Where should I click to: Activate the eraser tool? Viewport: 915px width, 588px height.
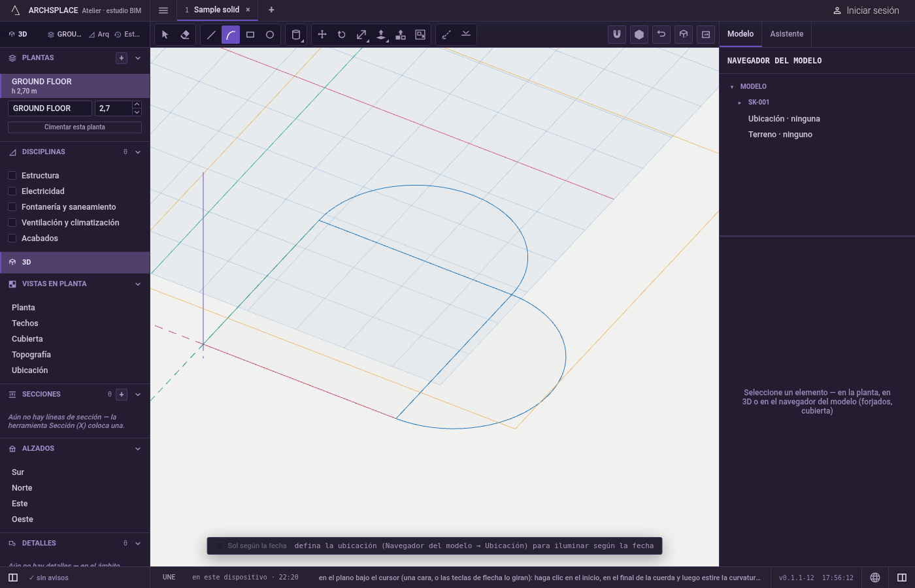click(x=185, y=35)
